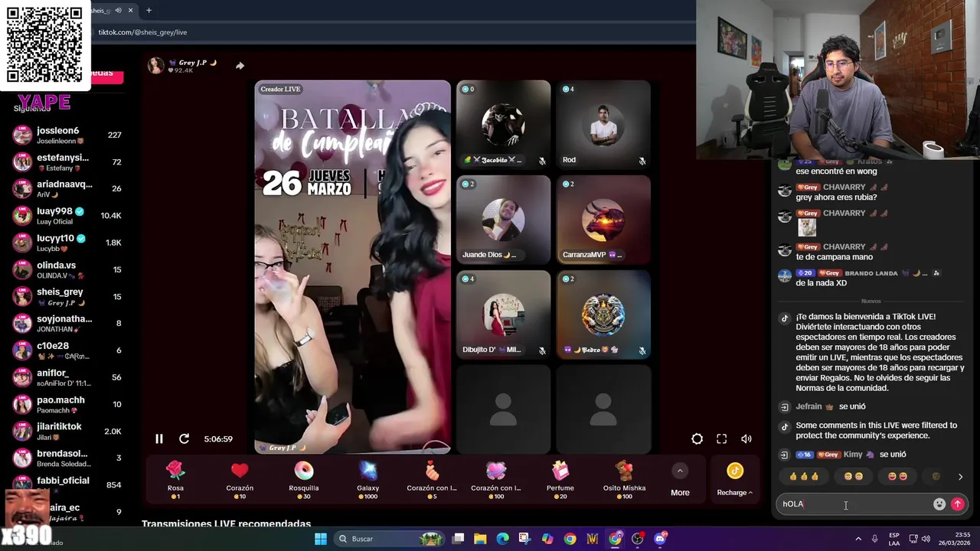Click BRANDO LANDA's comment 'de la nada XD'
The width and height of the screenshot is (980, 551).
821,283
